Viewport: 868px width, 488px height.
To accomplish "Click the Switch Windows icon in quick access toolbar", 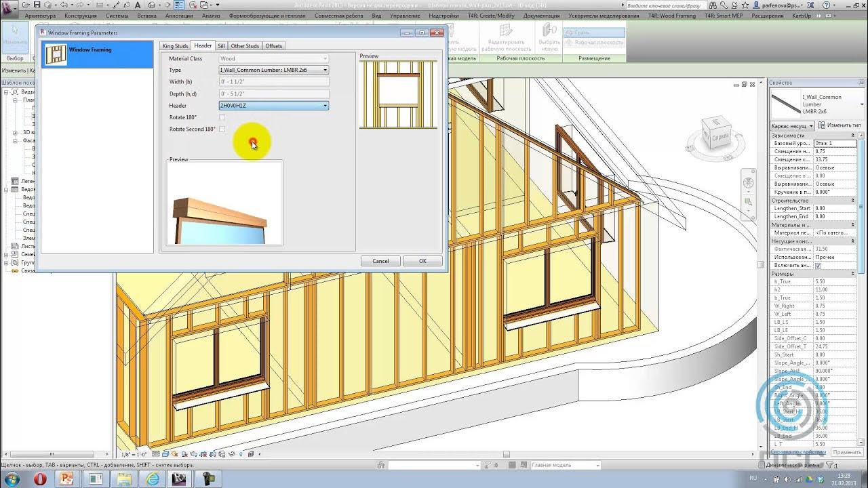I will (x=204, y=5).
